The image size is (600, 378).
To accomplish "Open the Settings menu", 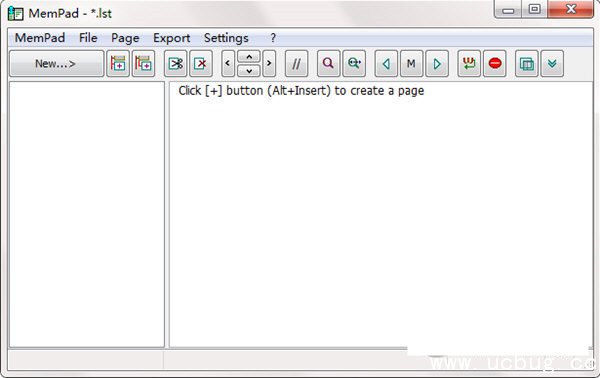I will 226,38.
